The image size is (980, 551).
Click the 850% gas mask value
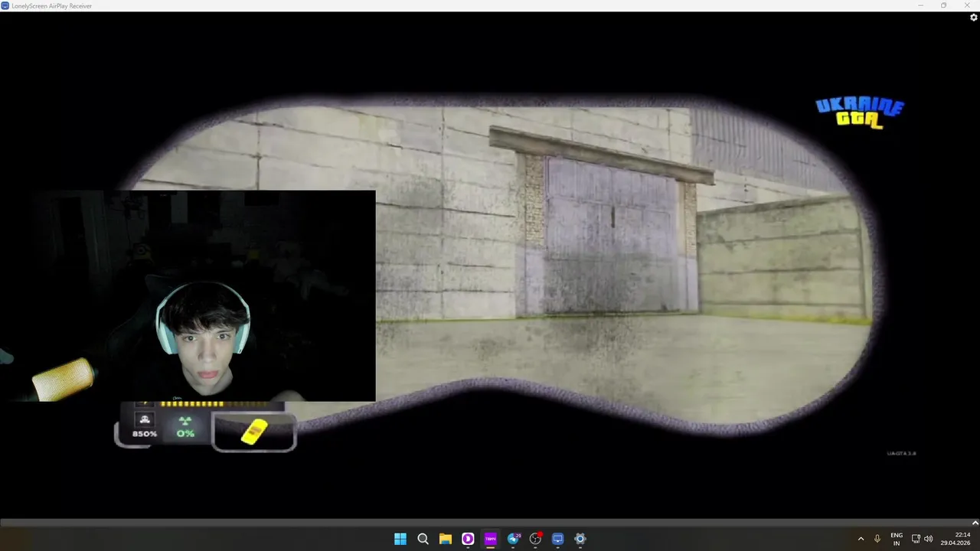[145, 434]
